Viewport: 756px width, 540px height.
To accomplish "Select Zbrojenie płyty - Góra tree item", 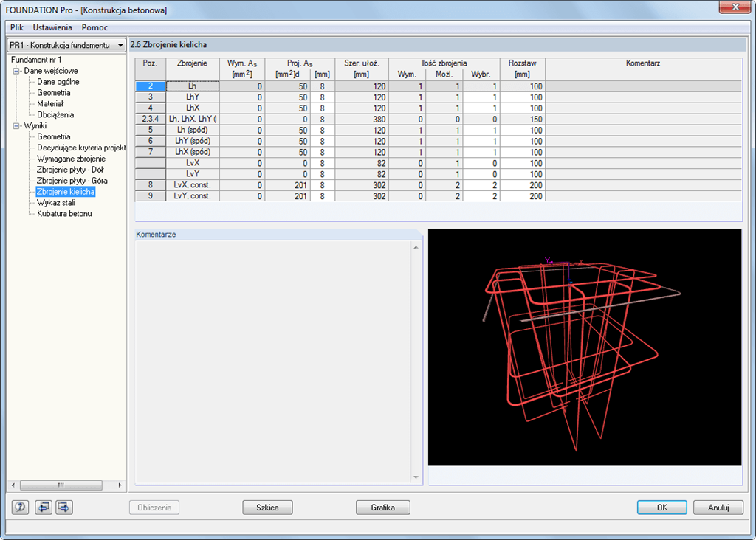I will (x=72, y=181).
